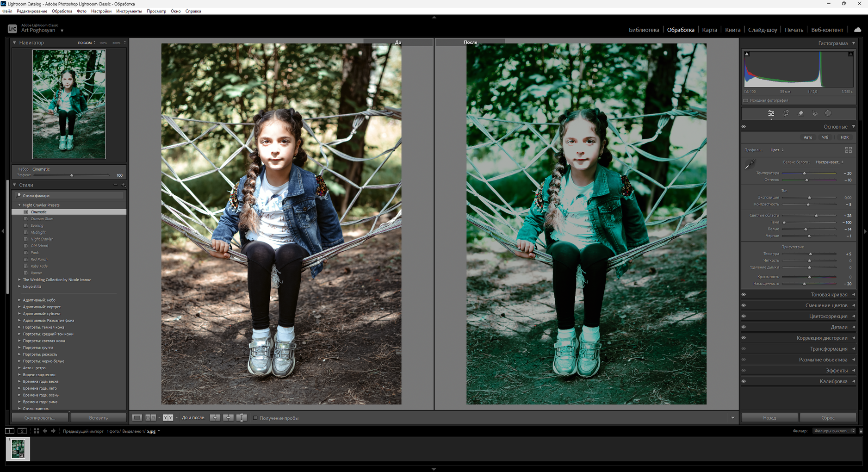Switch to Печать module
Screen dimensions: 868x472
794,30
